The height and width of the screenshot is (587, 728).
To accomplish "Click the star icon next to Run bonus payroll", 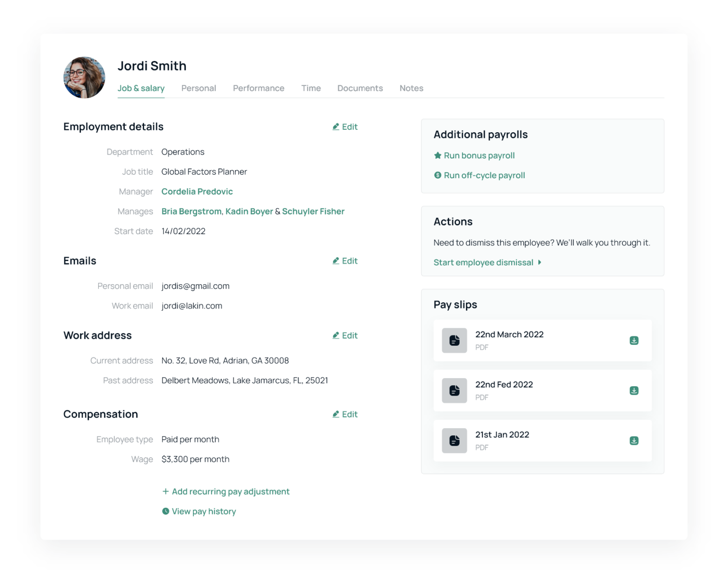I will tap(437, 155).
